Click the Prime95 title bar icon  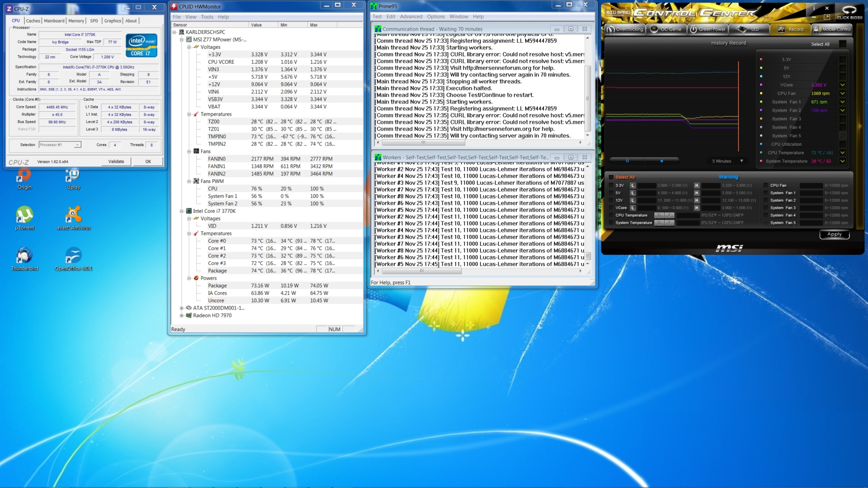[x=374, y=6]
